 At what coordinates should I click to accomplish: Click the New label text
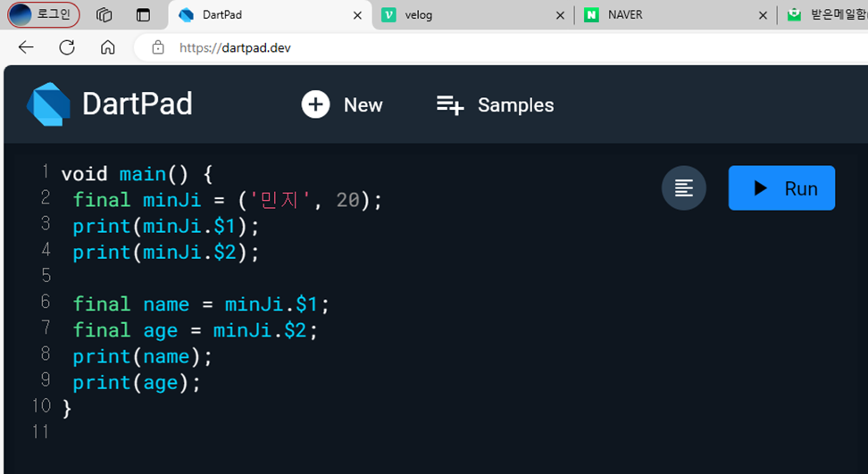pos(363,104)
